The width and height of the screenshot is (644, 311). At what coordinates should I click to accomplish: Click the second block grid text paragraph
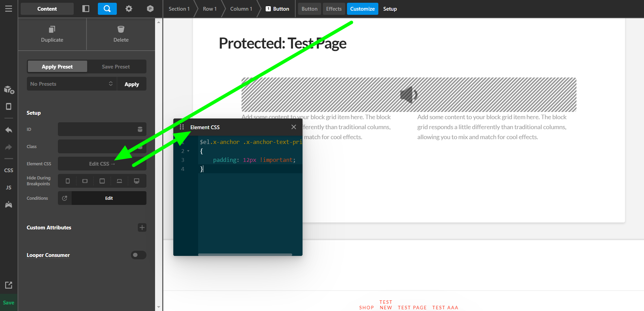click(492, 127)
